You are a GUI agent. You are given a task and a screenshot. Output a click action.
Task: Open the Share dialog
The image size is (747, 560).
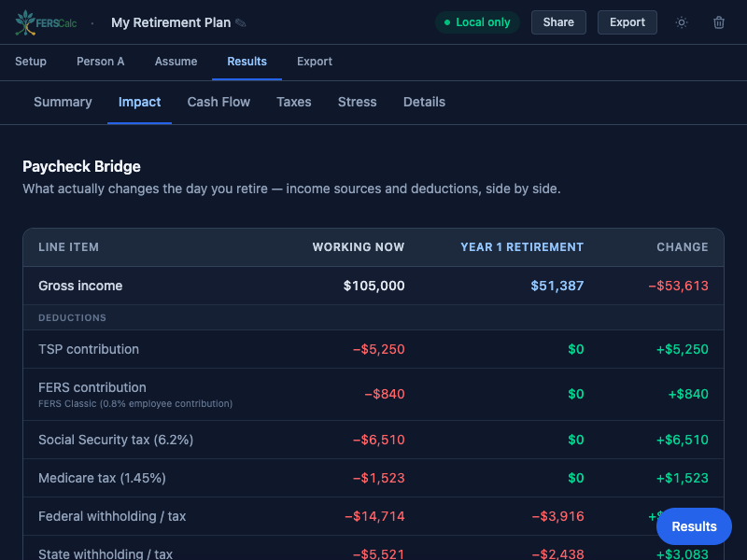point(558,22)
